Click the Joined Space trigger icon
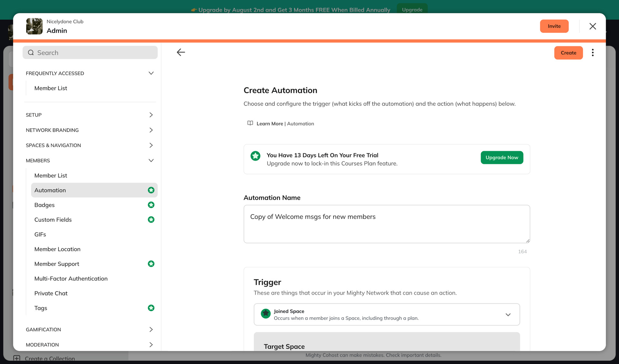 266,314
